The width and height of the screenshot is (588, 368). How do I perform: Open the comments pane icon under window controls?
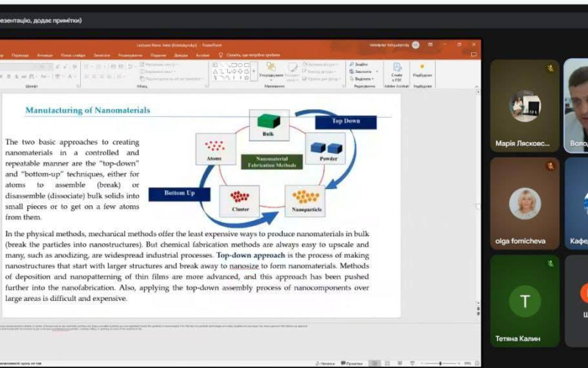[473, 54]
